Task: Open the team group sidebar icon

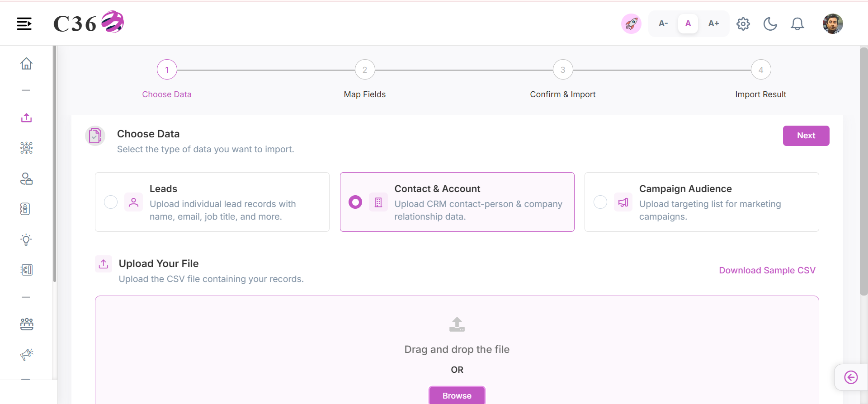Action: pyautogui.click(x=27, y=324)
